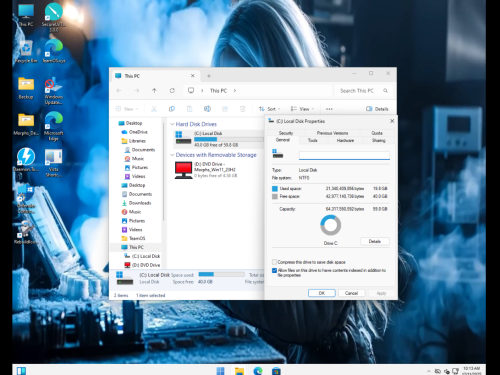The width and height of the screenshot is (500, 375).
Task: Switch to the Security tab
Action: pos(286,133)
